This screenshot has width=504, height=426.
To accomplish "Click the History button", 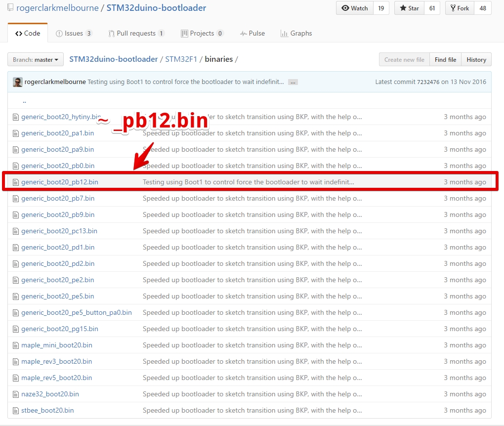I will point(476,59).
